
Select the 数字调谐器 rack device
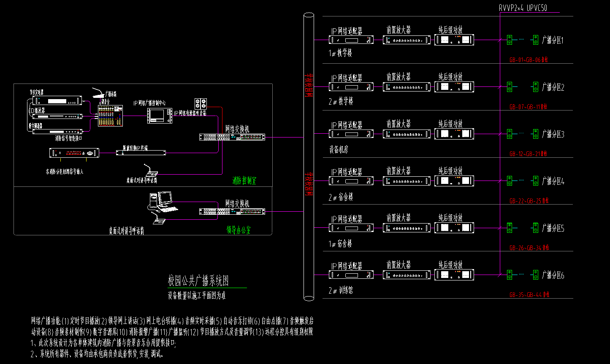coord(57,131)
